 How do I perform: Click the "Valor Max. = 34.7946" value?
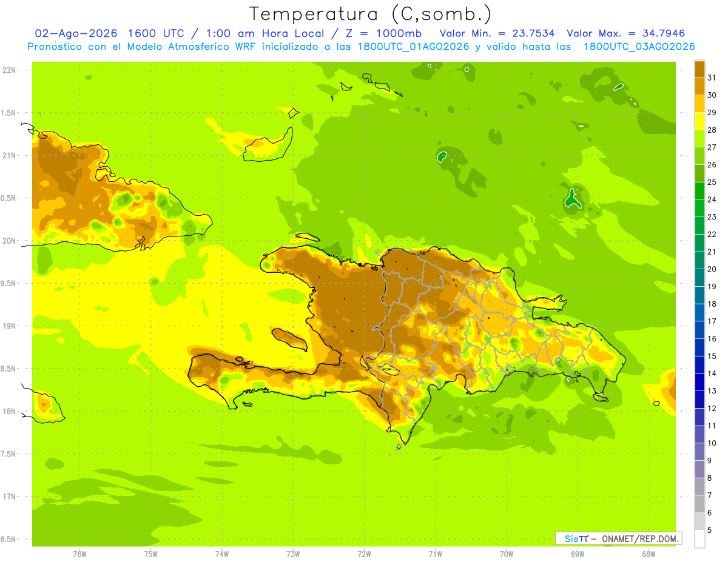[x=625, y=33]
